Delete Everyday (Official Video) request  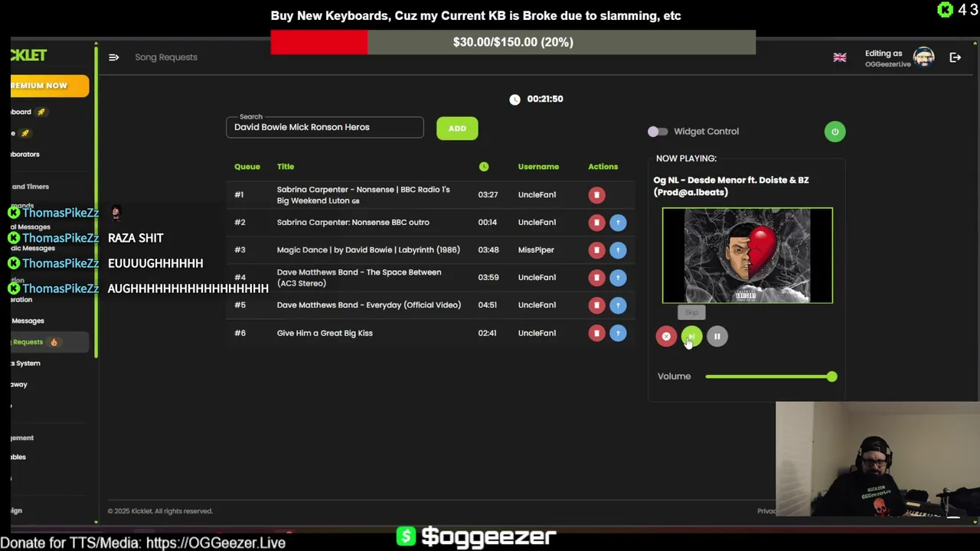pyautogui.click(x=596, y=305)
